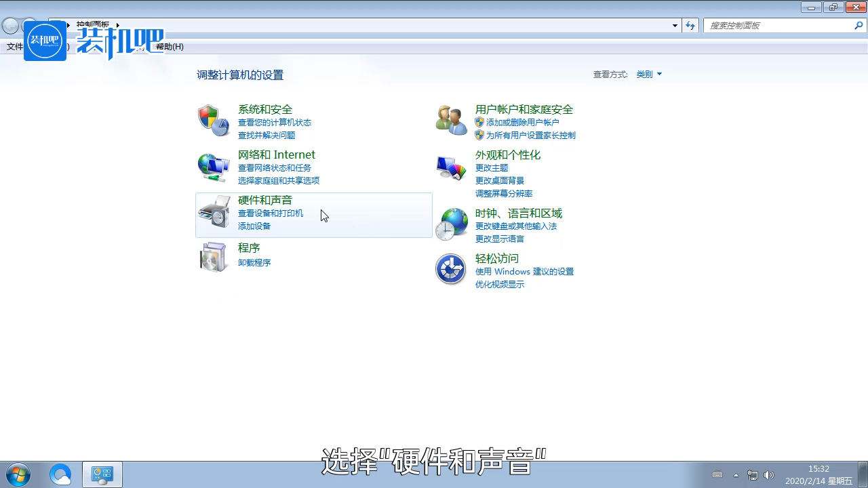Open the 文件 menu
Screen dimensions: 868x488
[15, 46]
